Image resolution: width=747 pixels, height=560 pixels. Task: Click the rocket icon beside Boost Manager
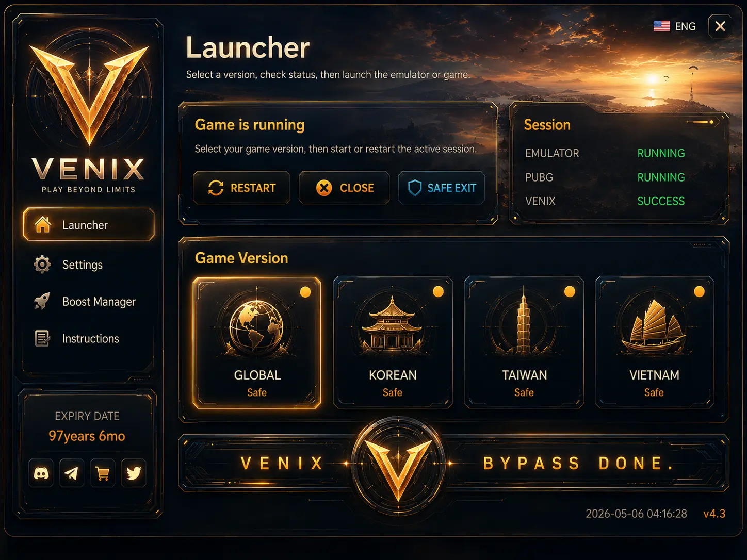point(42,301)
